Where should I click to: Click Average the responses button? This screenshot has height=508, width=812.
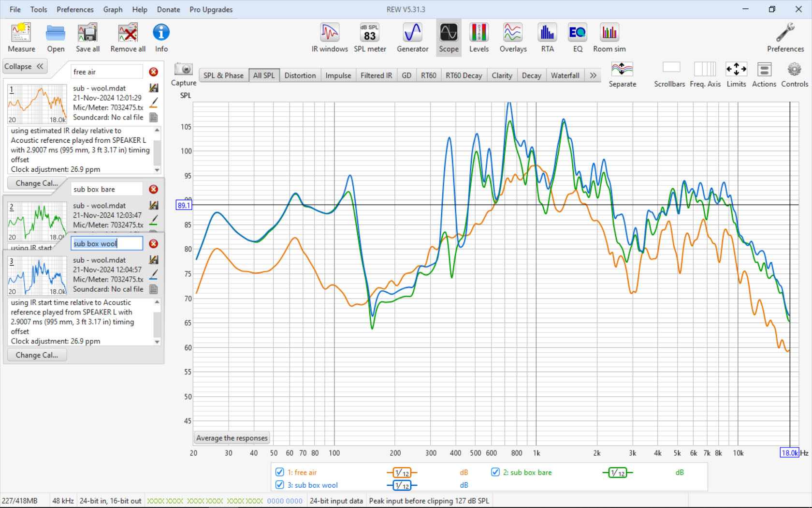click(232, 438)
